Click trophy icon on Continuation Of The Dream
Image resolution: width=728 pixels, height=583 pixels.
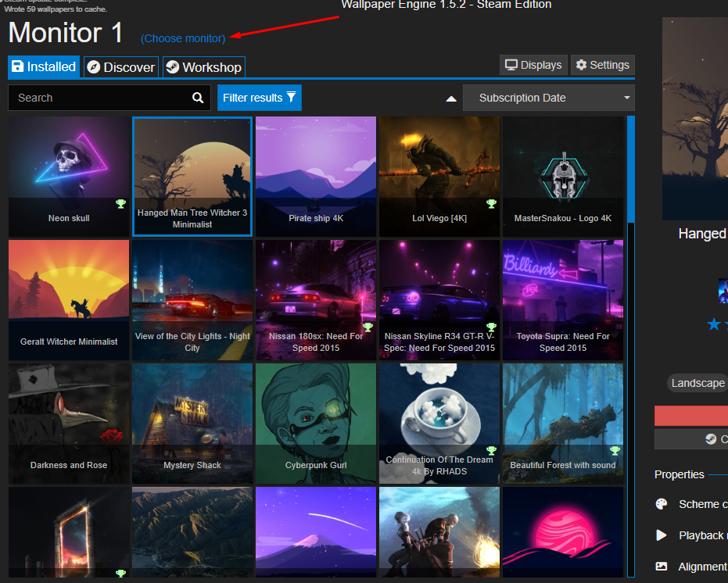click(491, 450)
